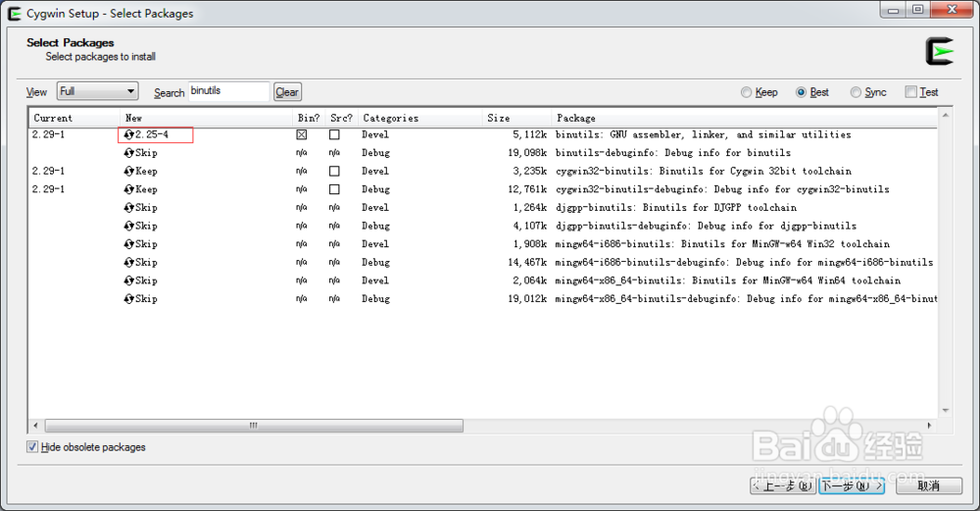Select mingw64-i686-binutils Win32 toolchain row
The image size is (980, 511).
[x=722, y=244]
